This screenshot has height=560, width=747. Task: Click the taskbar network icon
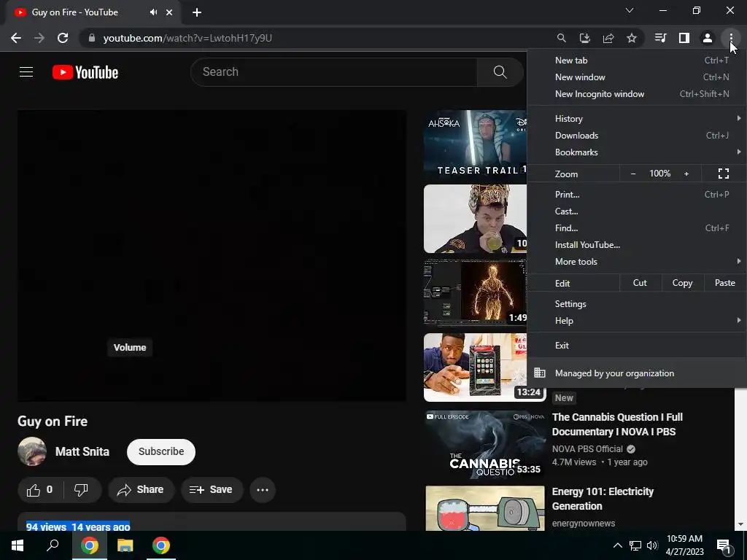635,545
